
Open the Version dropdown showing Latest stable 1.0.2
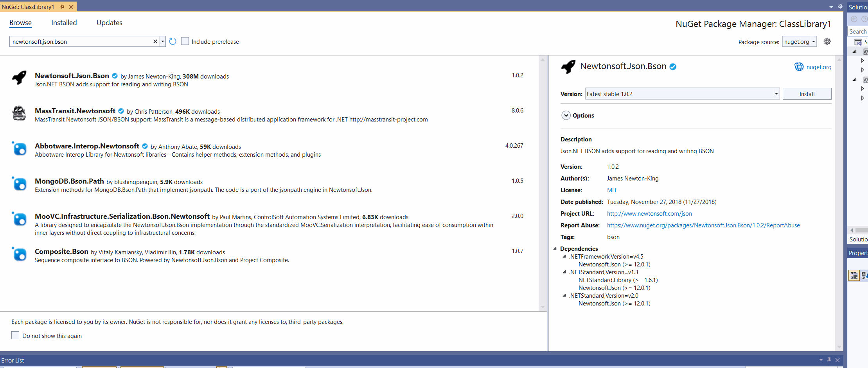682,94
